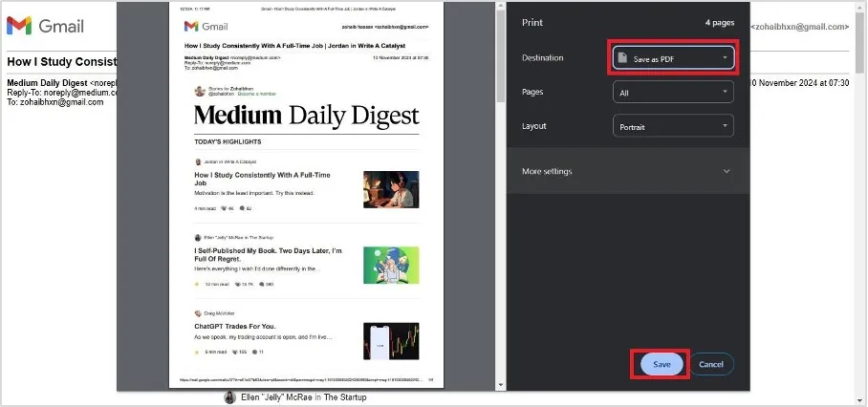This screenshot has width=868, height=407.
Task: Click the comment icon next to 11
Action: 254,352
